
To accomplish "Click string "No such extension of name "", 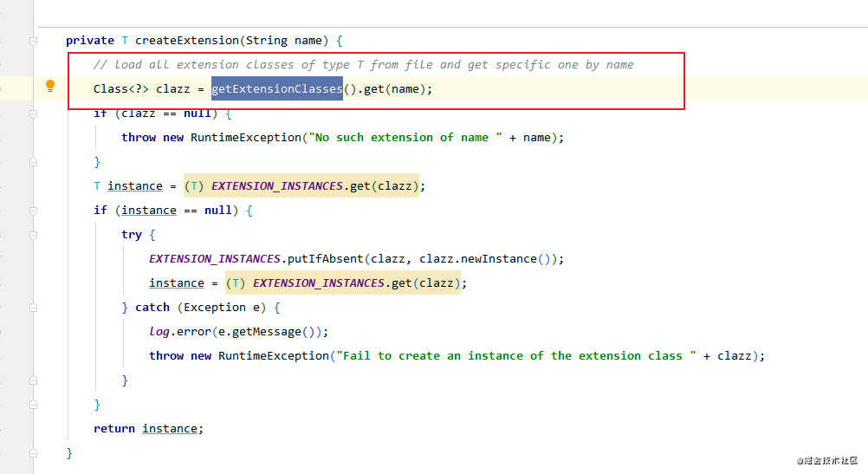I will click(405, 137).
